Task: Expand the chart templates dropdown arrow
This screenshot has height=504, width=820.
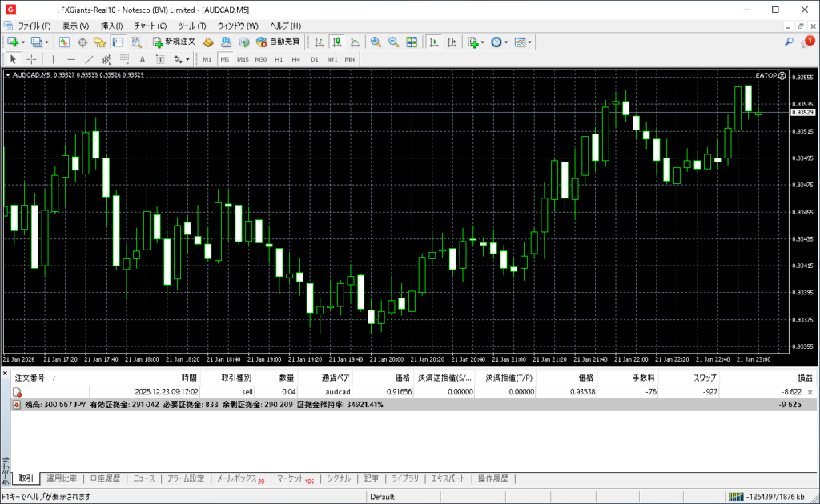Action: pyautogui.click(x=530, y=42)
